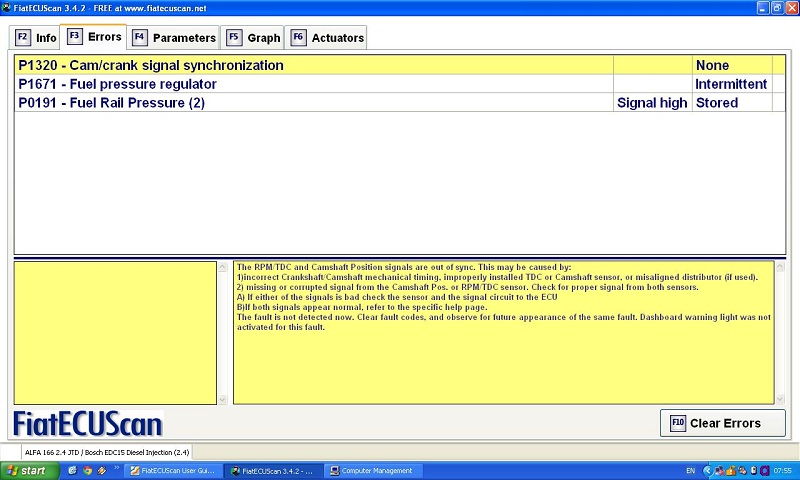Launch Chrome from the quick launch bar
Viewport: 800px width, 480px height.
pos(87,470)
